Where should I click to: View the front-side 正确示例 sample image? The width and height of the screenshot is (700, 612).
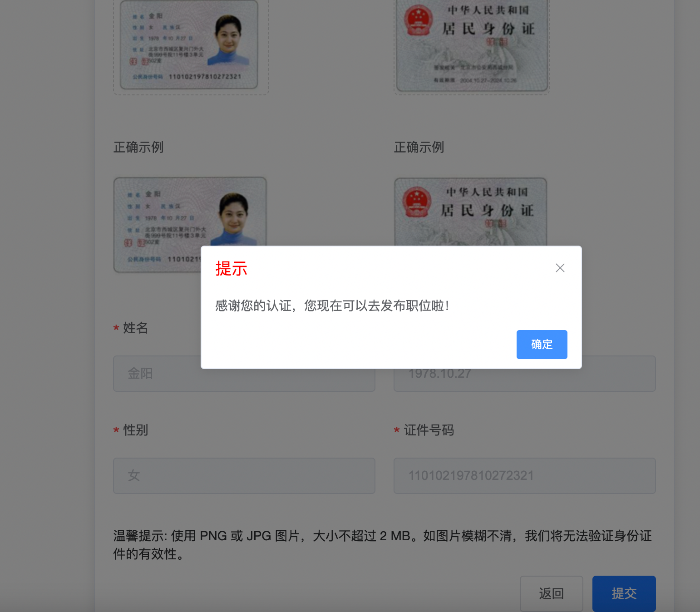pos(190,225)
